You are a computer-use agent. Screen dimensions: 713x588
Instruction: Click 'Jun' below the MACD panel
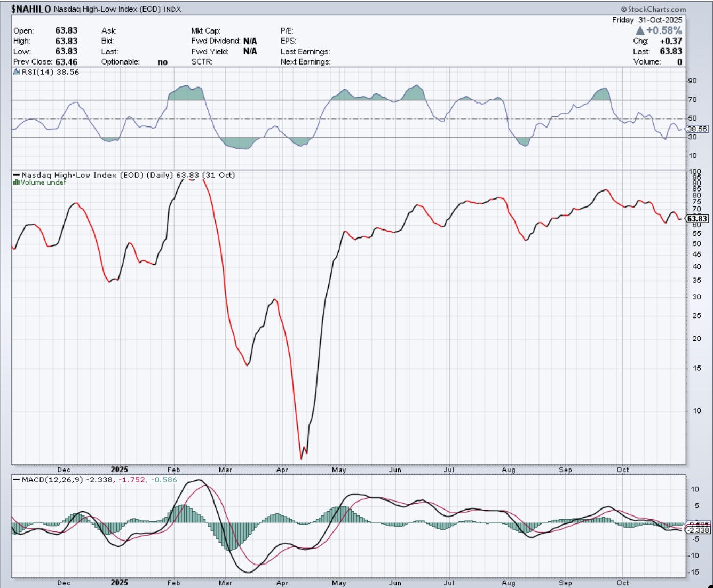click(x=395, y=583)
